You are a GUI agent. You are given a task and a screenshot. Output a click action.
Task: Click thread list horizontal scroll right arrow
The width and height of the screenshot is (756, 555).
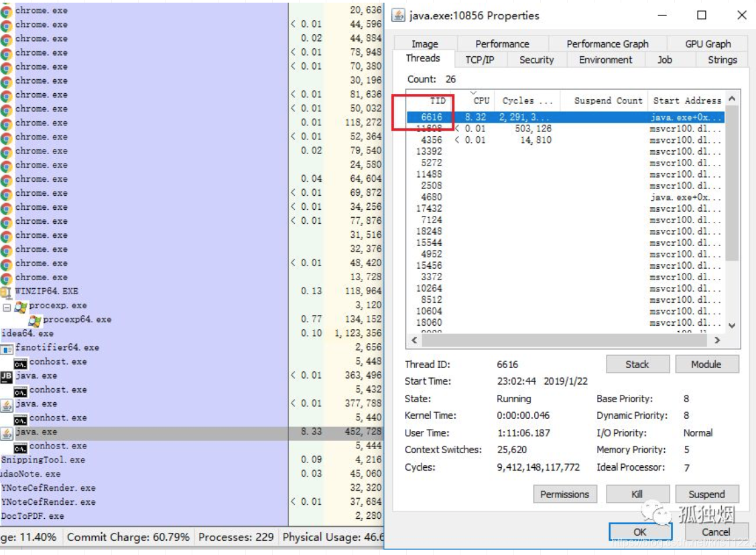(x=717, y=340)
